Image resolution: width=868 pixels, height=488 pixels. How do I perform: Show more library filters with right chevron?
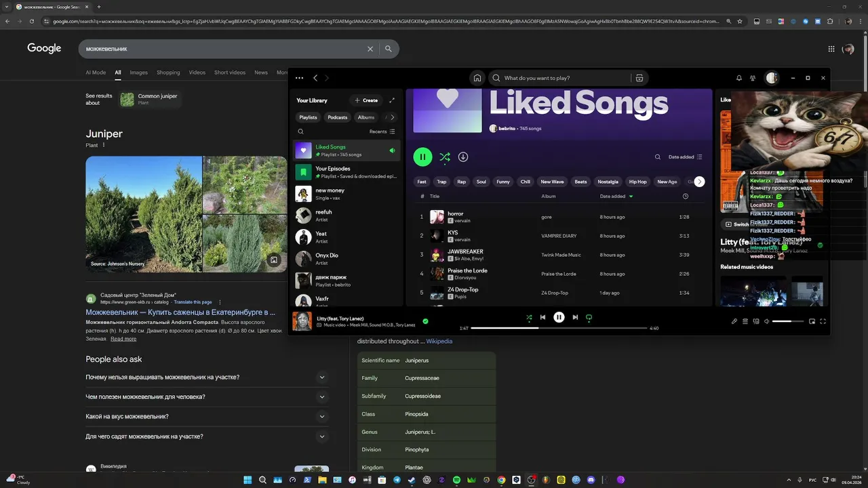[x=393, y=117]
